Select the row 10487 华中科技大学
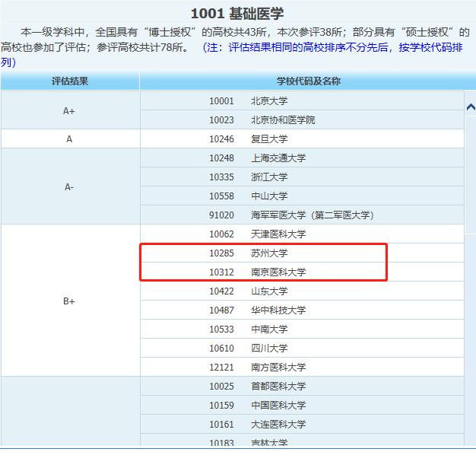Image resolution: width=476 pixels, height=452 pixels. pos(302,310)
